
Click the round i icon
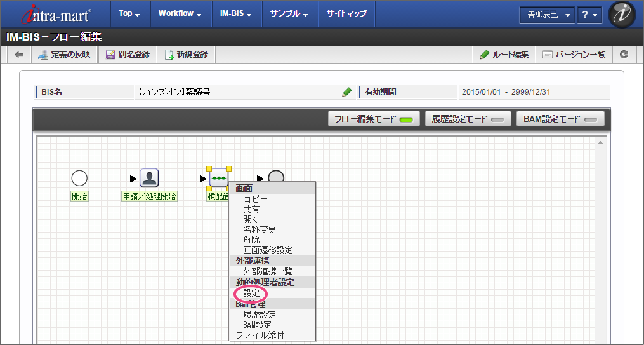(x=622, y=15)
